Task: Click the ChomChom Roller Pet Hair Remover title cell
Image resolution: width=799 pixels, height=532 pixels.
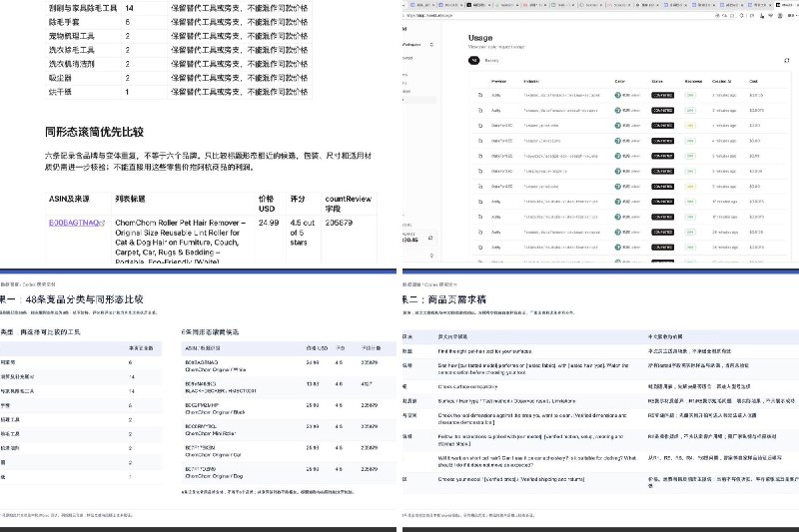Action: [181, 242]
